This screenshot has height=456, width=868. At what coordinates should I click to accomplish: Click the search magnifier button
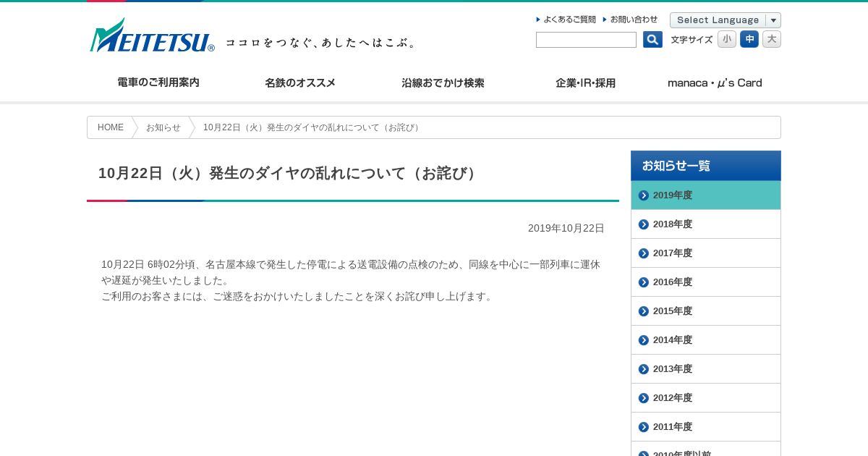652,40
